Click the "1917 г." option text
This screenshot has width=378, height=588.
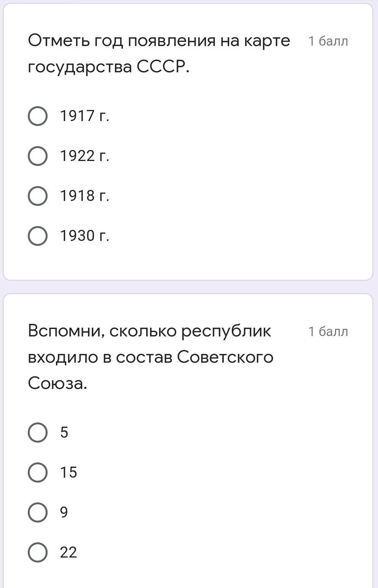coord(85,116)
